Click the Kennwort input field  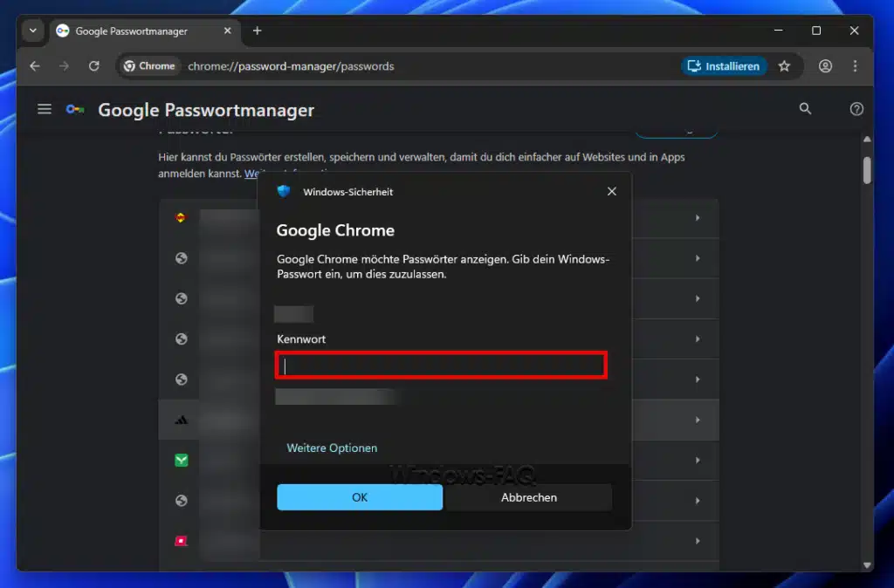pos(440,365)
